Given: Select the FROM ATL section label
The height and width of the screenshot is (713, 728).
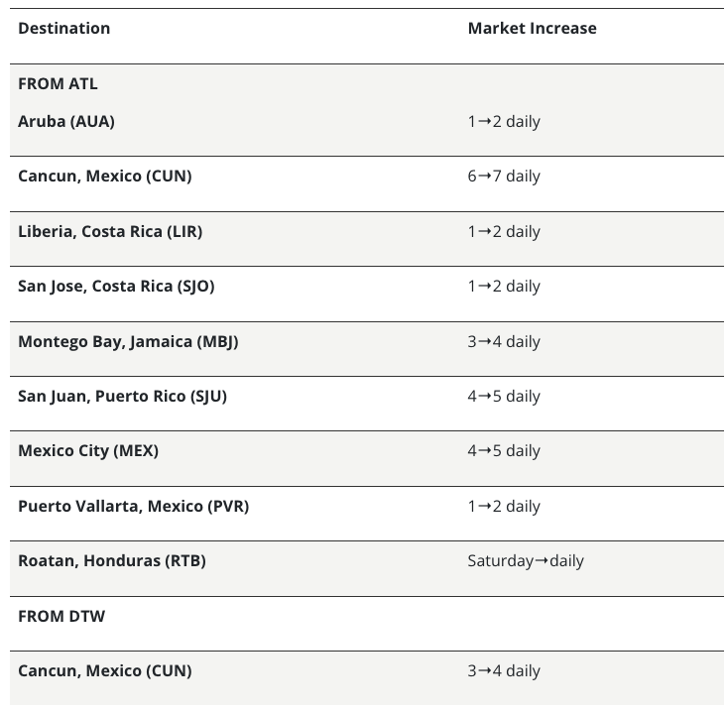Looking at the screenshot, I should point(58,84).
